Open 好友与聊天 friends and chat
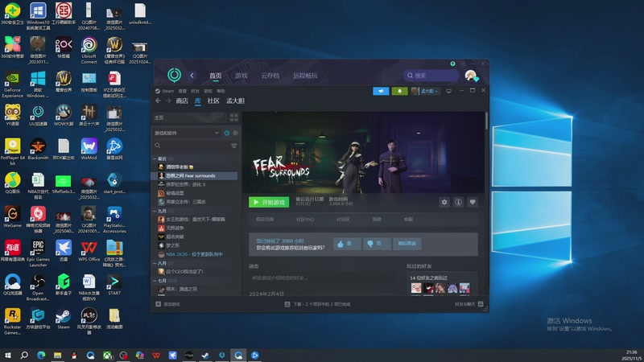The width and height of the screenshot is (644, 362). coord(469,304)
